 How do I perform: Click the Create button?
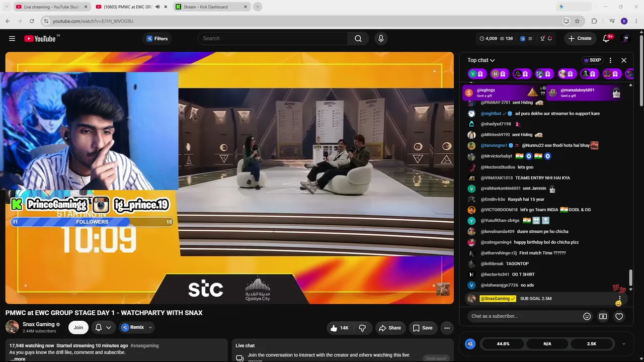(x=580, y=39)
